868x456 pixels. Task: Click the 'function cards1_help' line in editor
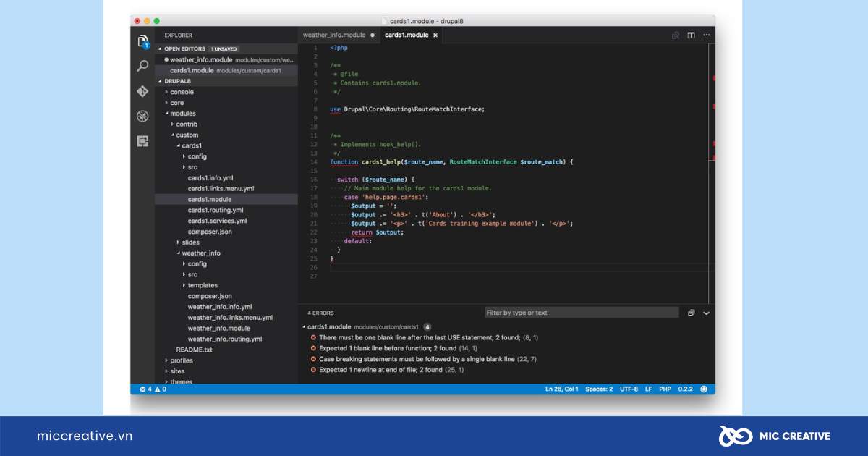point(451,162)
